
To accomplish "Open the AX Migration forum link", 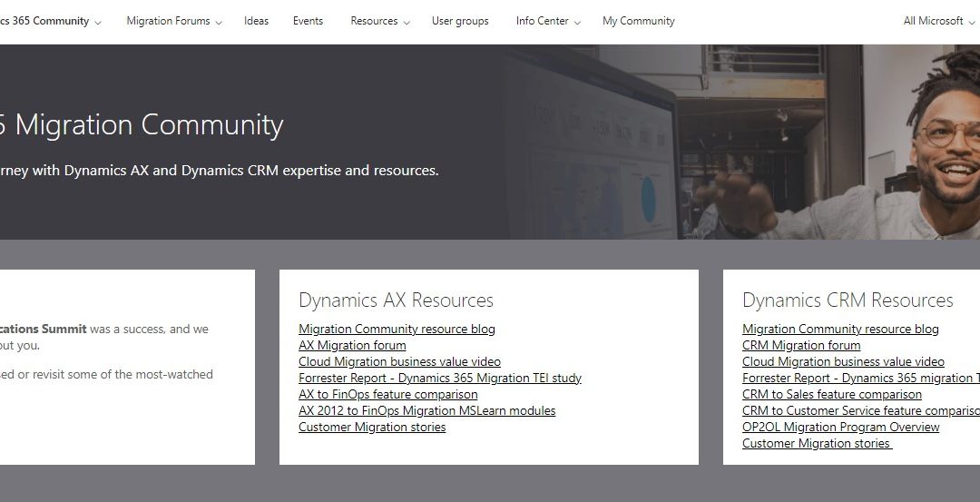I will (x=352, y=345).
